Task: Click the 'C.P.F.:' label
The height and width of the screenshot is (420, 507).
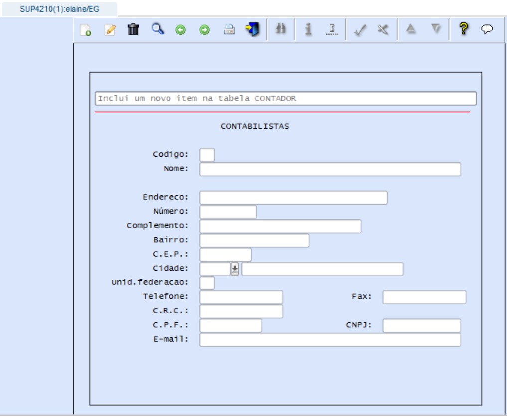Action: click(x=170, y=325)
